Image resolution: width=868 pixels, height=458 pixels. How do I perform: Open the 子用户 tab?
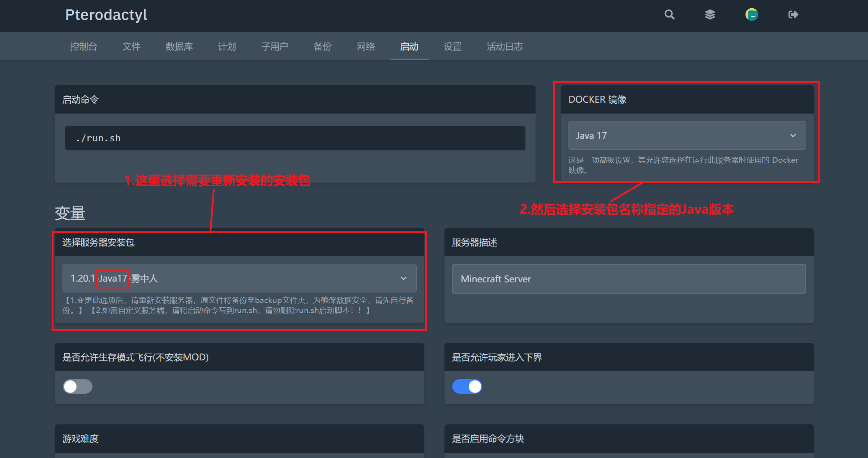(275, 47)
